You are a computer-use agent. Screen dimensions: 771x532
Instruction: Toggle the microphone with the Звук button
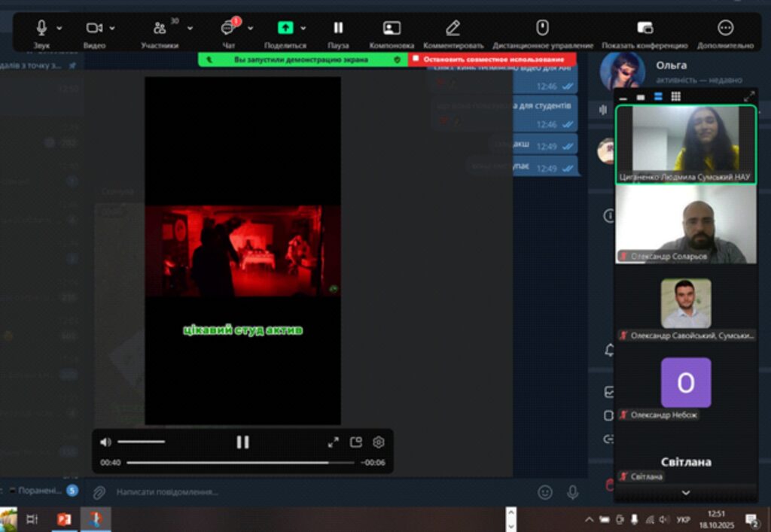41,28
